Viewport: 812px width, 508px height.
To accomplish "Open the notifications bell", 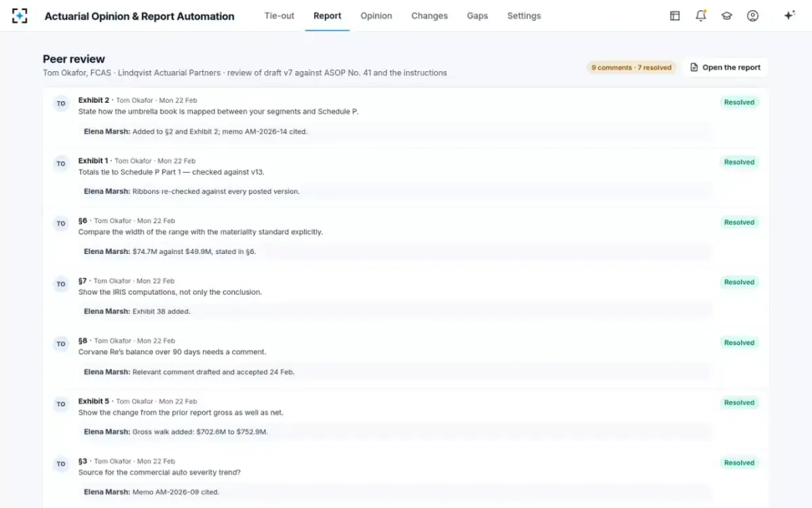I will click(x=701, y=16).
